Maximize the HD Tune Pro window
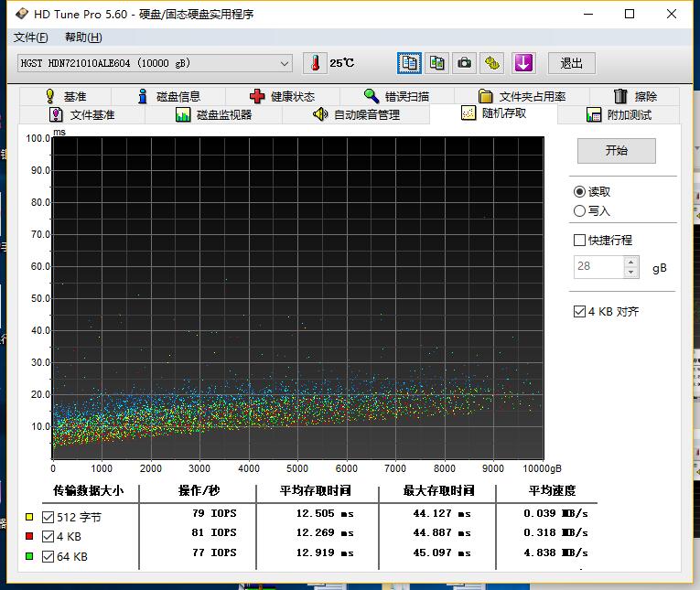The height and width of the screenshot is (590, 700). pos(630,14)
